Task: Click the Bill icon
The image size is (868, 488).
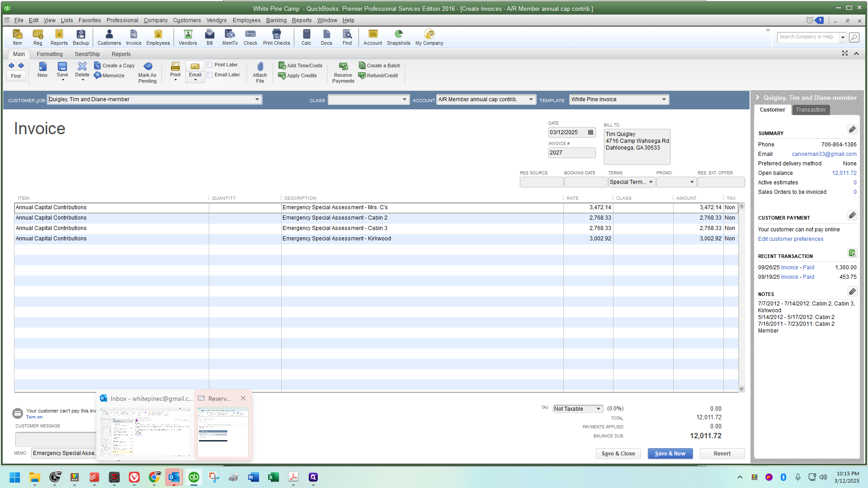Action: click(x=210, y=37)
